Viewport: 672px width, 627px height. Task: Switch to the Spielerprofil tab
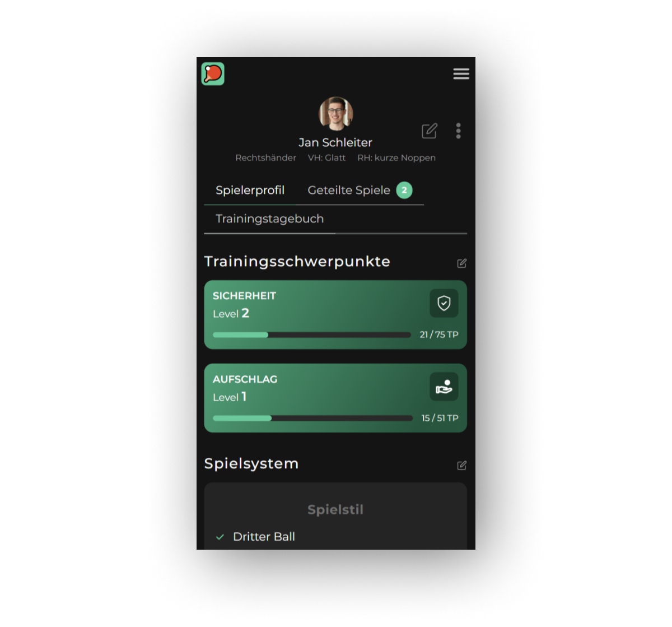250,191
